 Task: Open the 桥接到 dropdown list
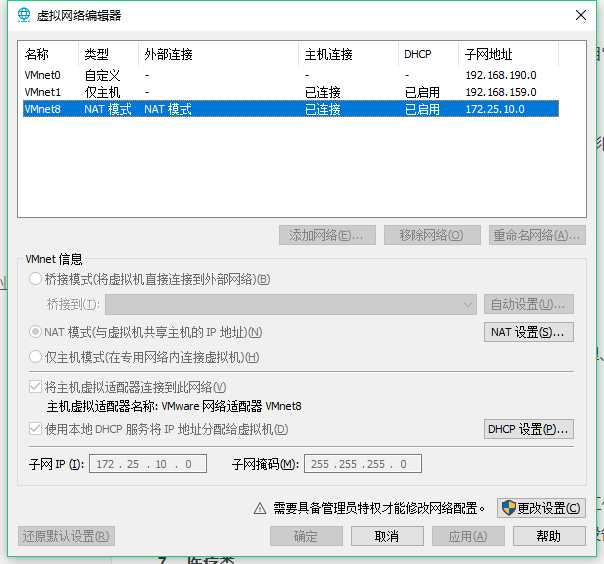pos(291,304)
